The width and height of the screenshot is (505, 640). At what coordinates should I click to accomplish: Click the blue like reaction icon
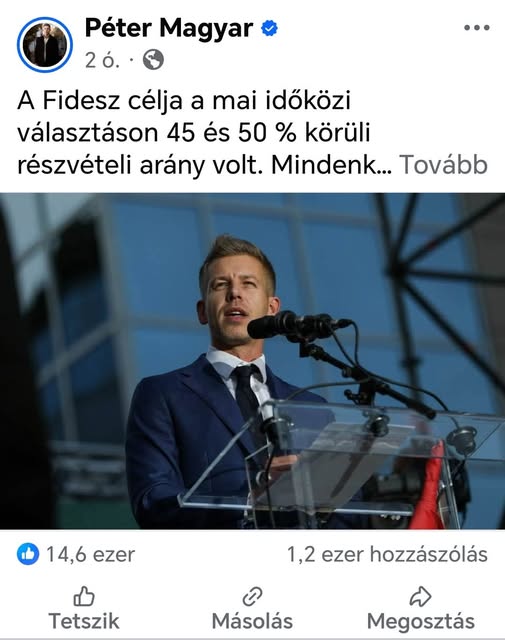[x=28, y=554]
